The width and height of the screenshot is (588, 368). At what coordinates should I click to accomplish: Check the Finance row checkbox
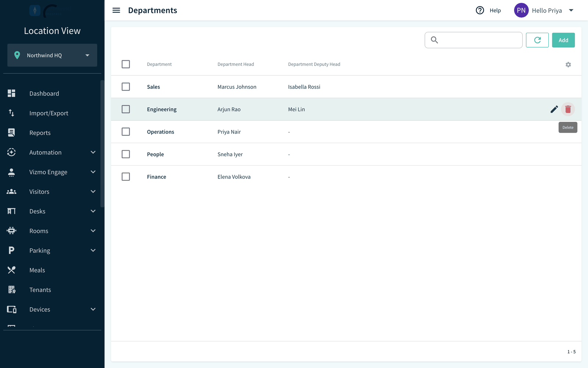[126, 177]
